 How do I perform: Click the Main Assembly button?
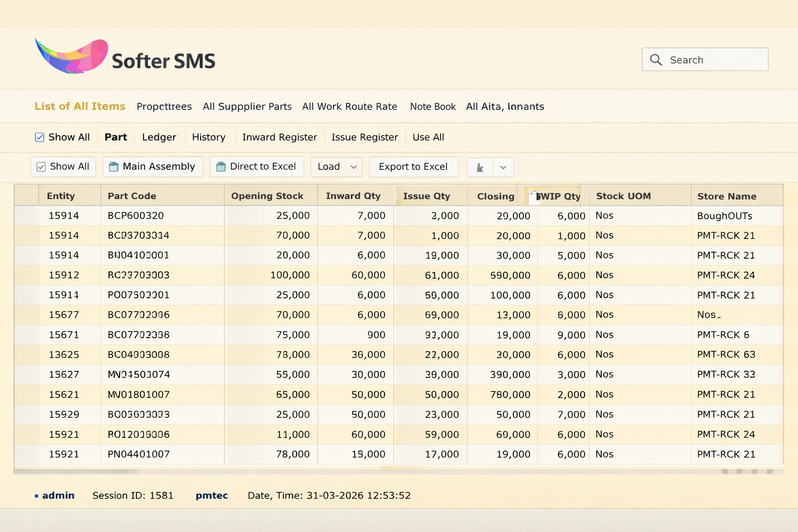coord(153,167)
